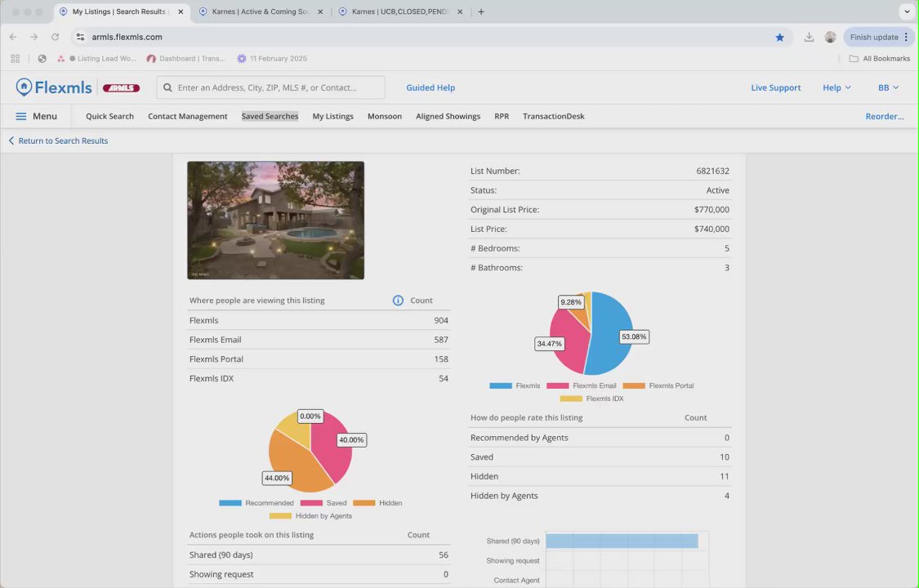Click the address search input field
This screenshot has height=588, width=919.
(270, 87)
